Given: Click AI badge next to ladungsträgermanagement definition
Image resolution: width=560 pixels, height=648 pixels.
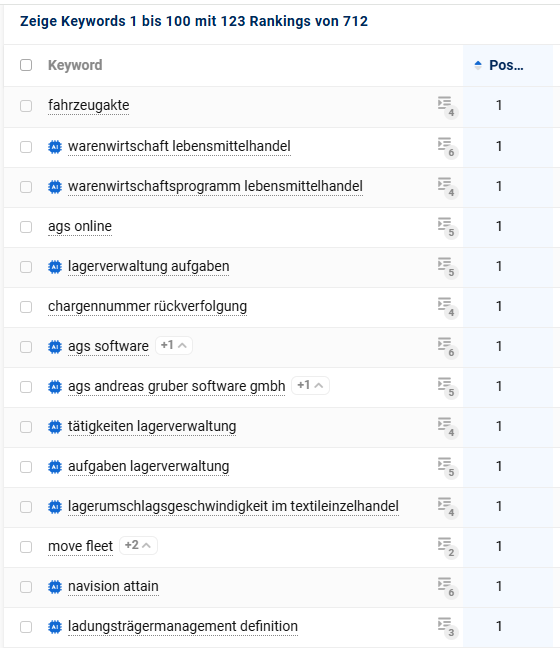Looking at the screenshot, I should click(55, 627).
